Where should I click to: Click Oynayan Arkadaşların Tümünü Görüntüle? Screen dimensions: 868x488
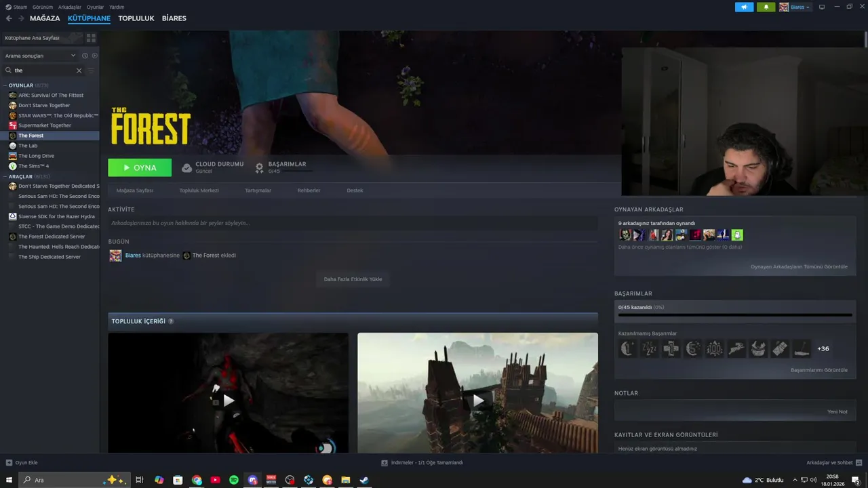pyautogui.click(x=799, y=267)
